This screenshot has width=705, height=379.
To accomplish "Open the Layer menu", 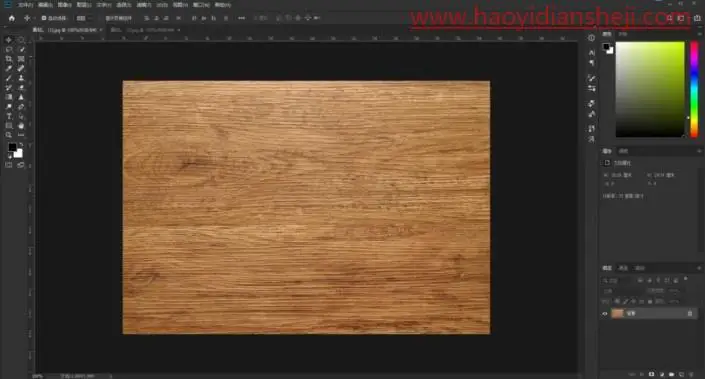I will pyautogui.click(x=84, y=5).
